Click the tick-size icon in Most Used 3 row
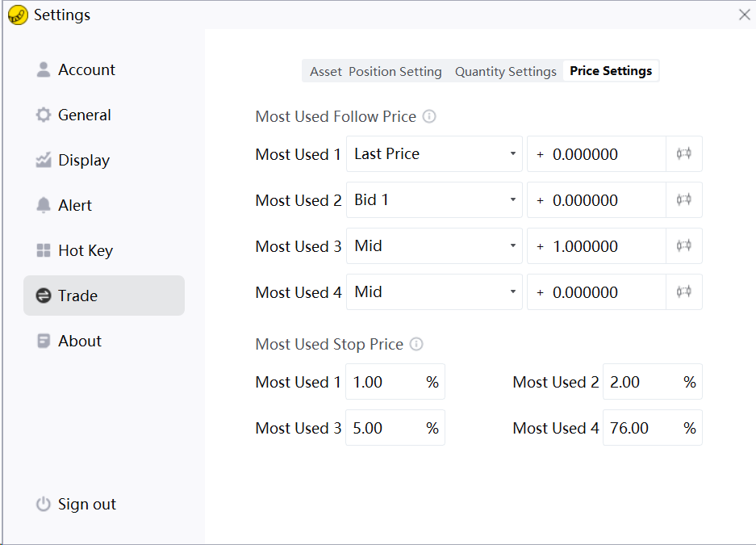Viewport: 756px width, 545px height. point(684,245)
